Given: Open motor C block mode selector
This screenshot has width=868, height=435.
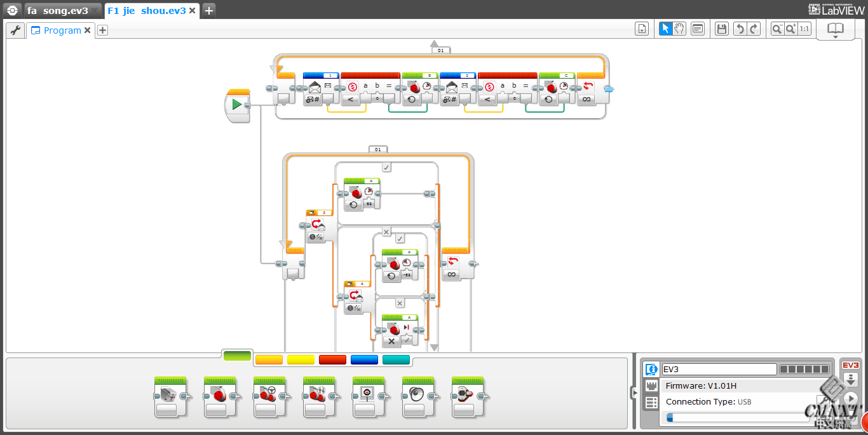Looking at the screenshot, I should tap(548, 100).
